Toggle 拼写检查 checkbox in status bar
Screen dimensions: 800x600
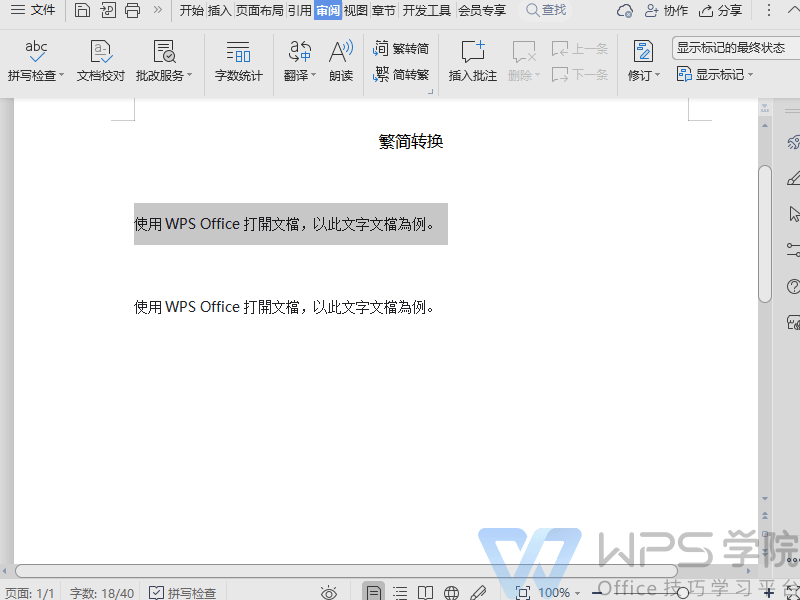[183, 593]
